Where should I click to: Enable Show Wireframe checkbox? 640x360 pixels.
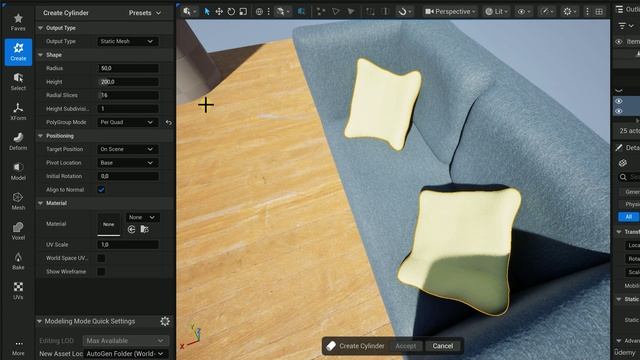tap(101, 271)
